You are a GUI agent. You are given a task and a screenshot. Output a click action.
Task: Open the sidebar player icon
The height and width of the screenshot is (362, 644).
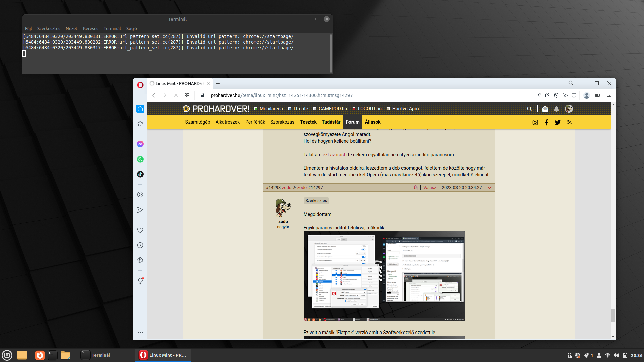click(140, 195)
